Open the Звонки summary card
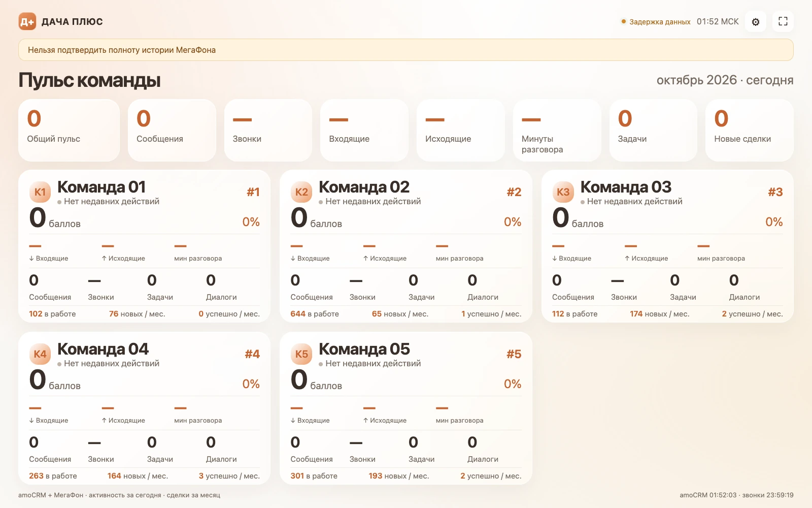The image size is (812, 508). pos(268,130)
